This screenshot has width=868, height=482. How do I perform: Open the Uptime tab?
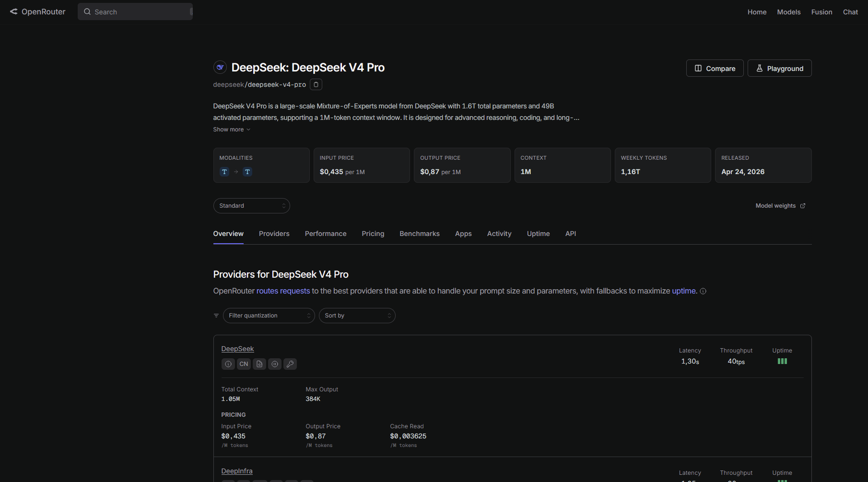[539, 234]
